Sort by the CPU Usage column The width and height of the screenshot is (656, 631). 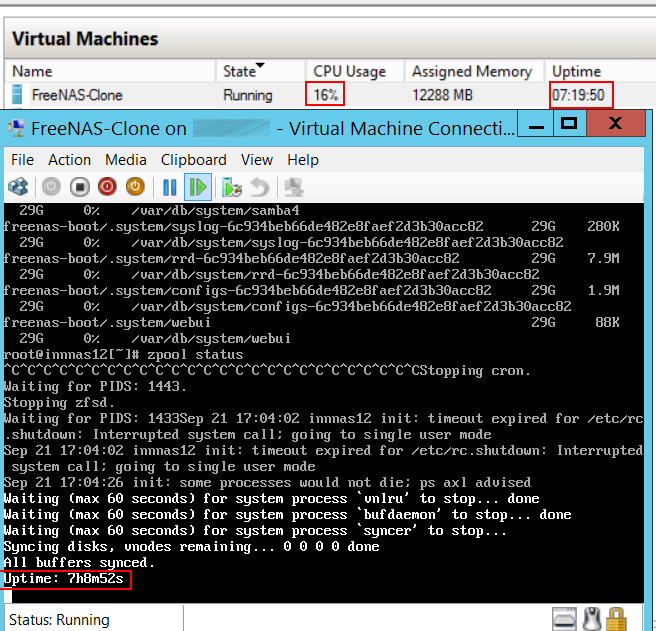click(355, 71)
